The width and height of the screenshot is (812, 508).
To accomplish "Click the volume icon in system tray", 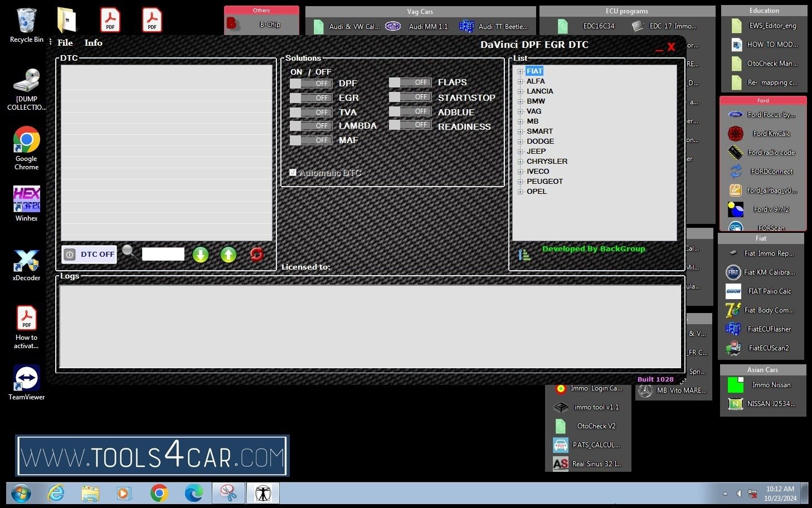I will [739, 494].
